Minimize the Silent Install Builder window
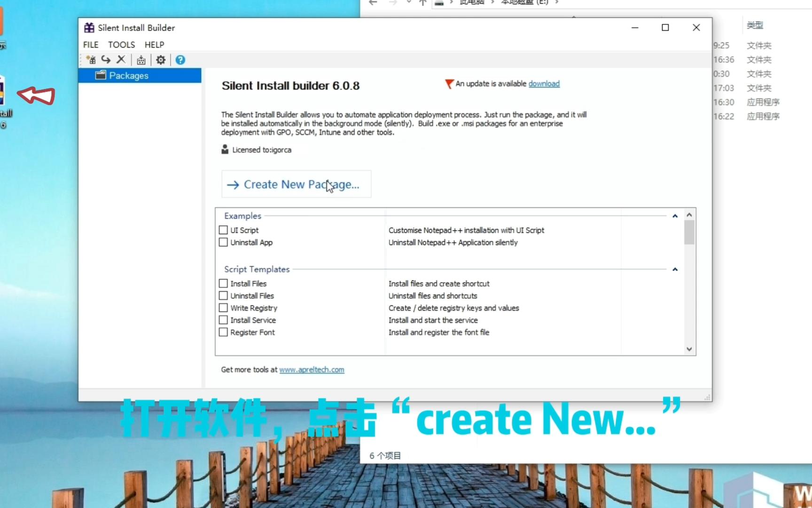The height and width of the screenshot is (508, 812). coord(635,28)
